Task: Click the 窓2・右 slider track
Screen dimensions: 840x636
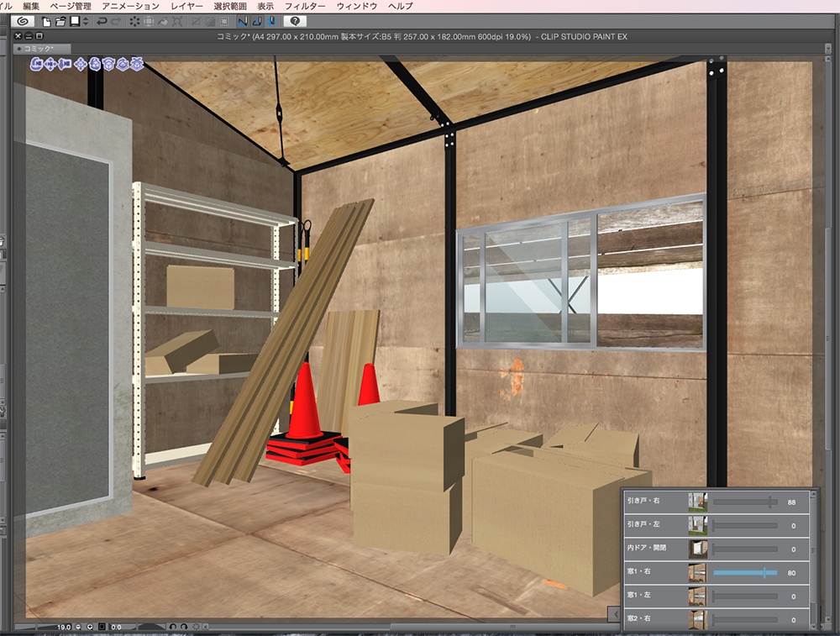Action: [745, 620]
